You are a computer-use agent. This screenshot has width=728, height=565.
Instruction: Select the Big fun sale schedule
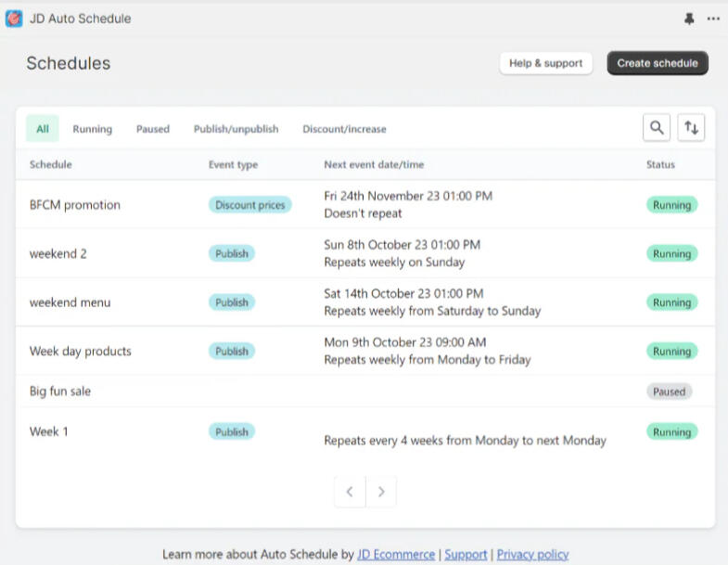pyautogui.click(x=60, y=392)
